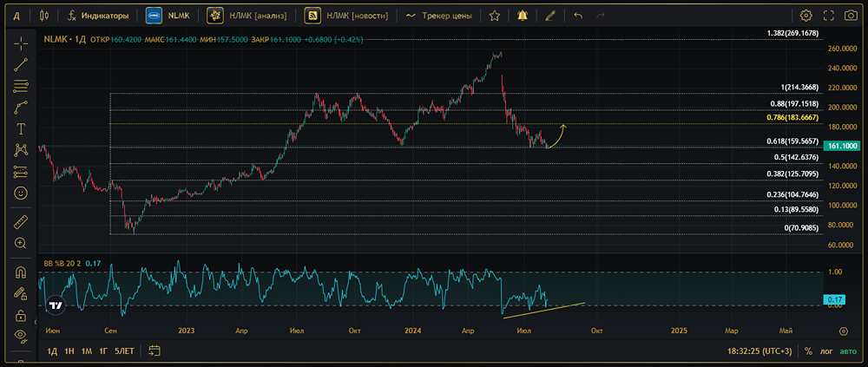Click the star favorites icon
The image size is (868, 367).
pyautogui.click(x=495, y=16)
